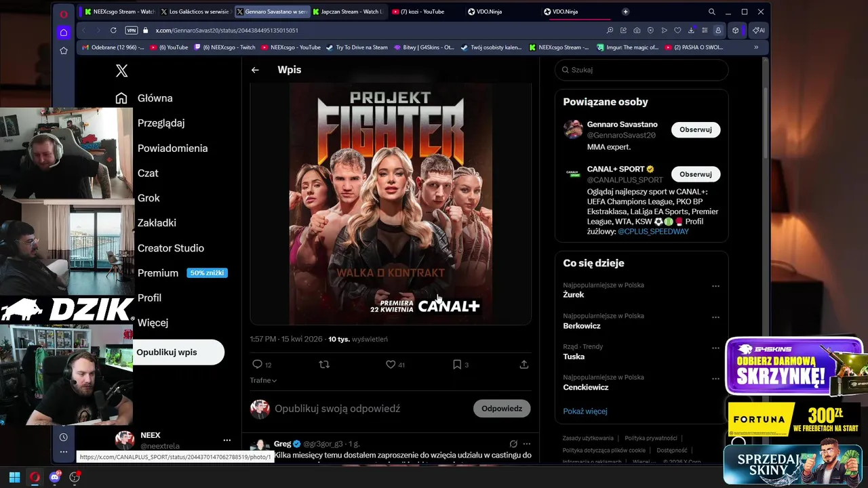Click Grok icon on Greg's reply
Image resolution: width=868 pixels, height=488 pixels.
click(513, 444)
